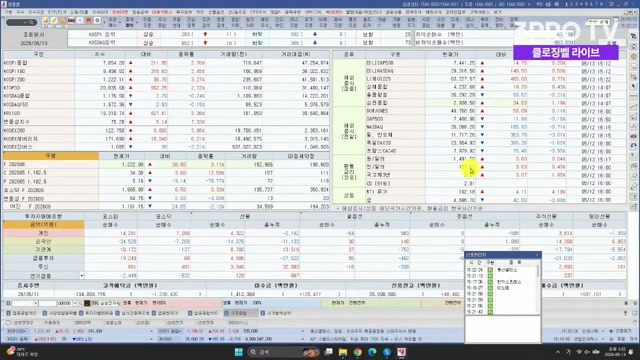The width and height of the screenshot is (640, 360).
Task: Select the WTI 유가 commodity row
Action: pos(496,191)
